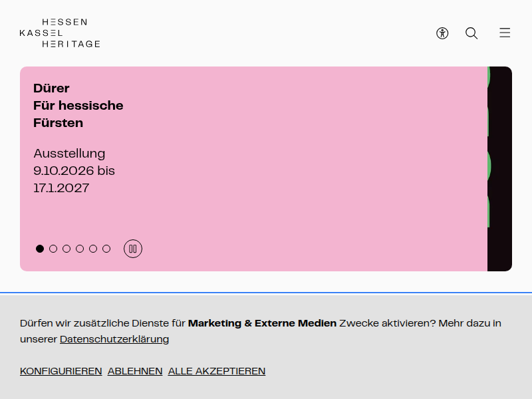Go to the sixth carousel slide dot

coord(106,249)
